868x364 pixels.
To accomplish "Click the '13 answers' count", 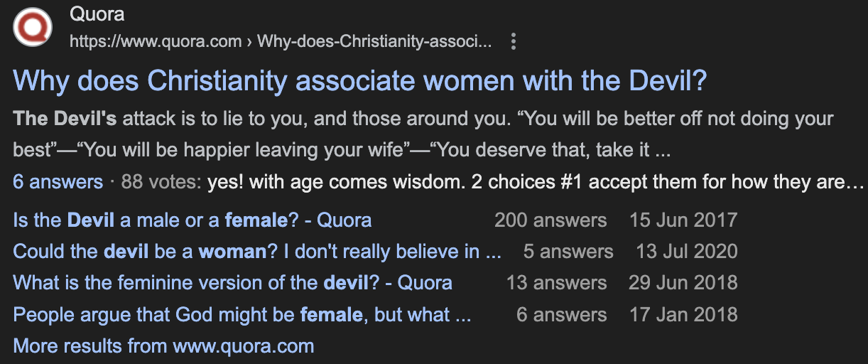I will [556, 282].
